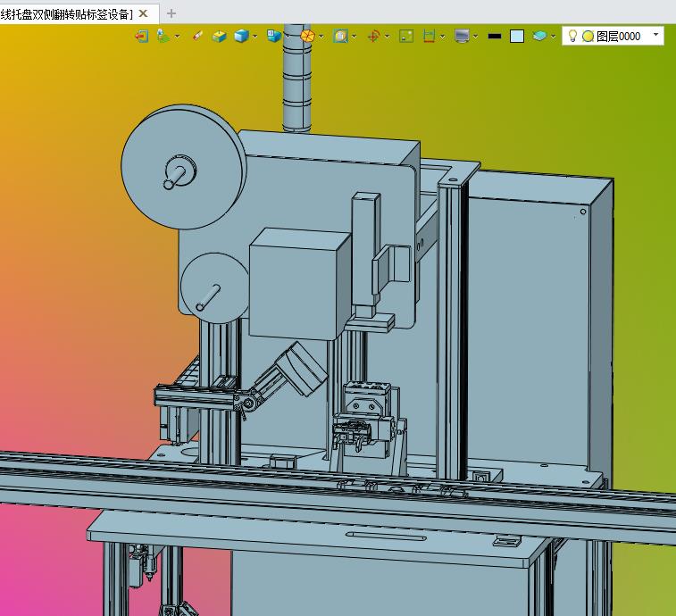Open the yellow polygon icon dropdown

pyautogui.click(x=321, y=37)
